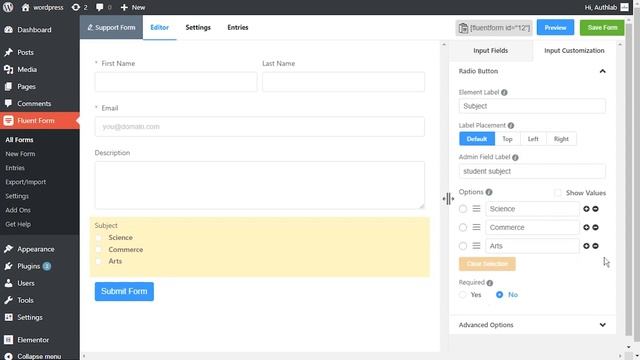The height and width of the screenshot is (360, 640).
Task: Add option after Arts
Action: (x=586, y=246)
